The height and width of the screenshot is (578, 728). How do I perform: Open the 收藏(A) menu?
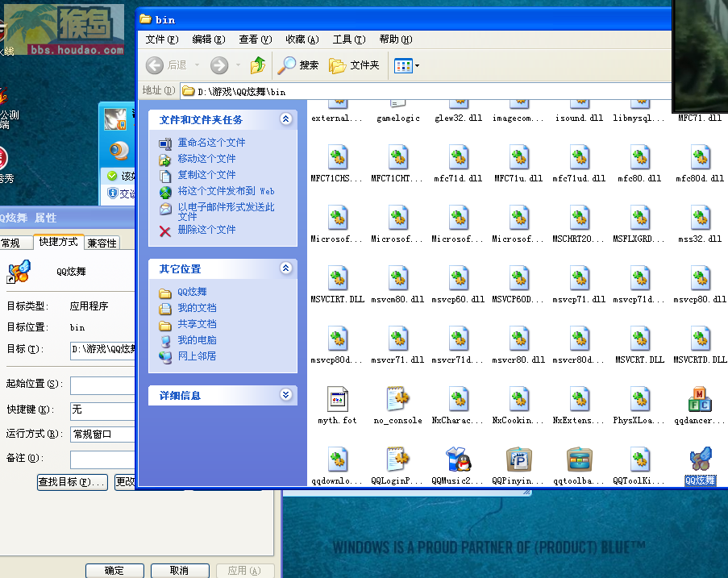pyautogui.click(x=302, y=40)
